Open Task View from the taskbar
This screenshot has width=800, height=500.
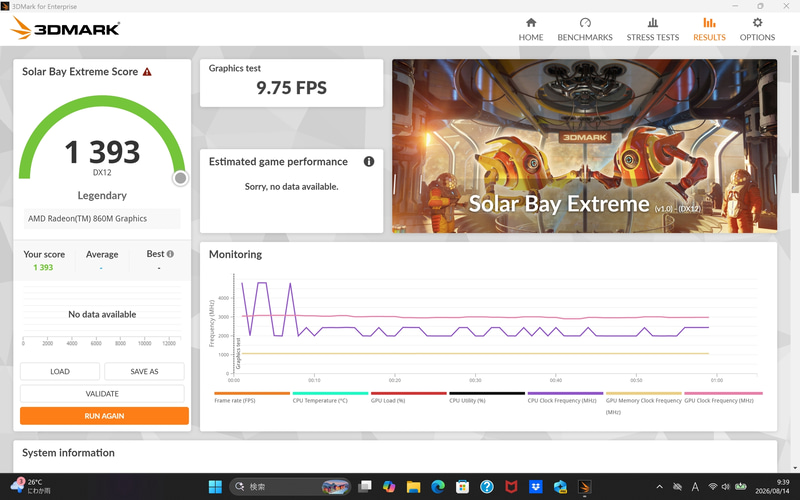[364, 487]
